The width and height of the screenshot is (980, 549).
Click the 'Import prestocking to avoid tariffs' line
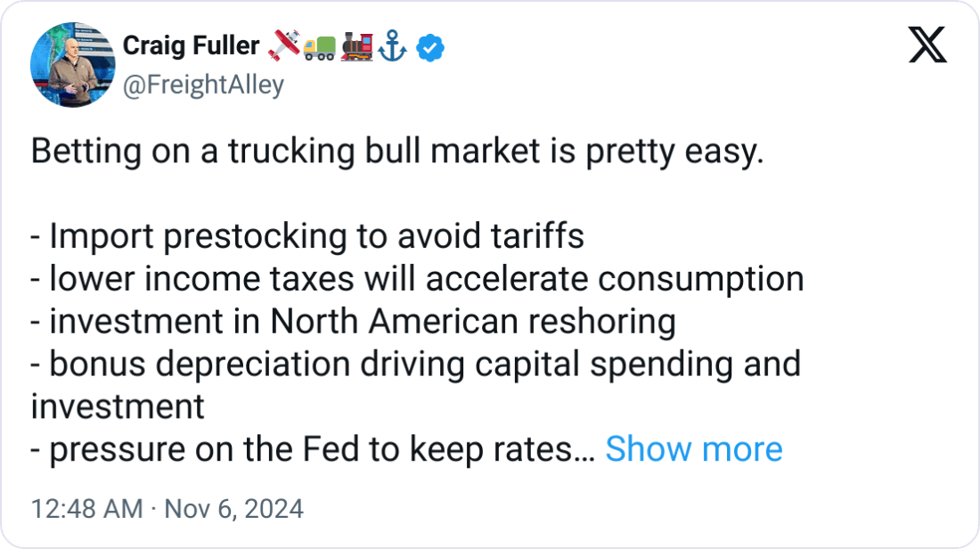(x=307, y=237)
